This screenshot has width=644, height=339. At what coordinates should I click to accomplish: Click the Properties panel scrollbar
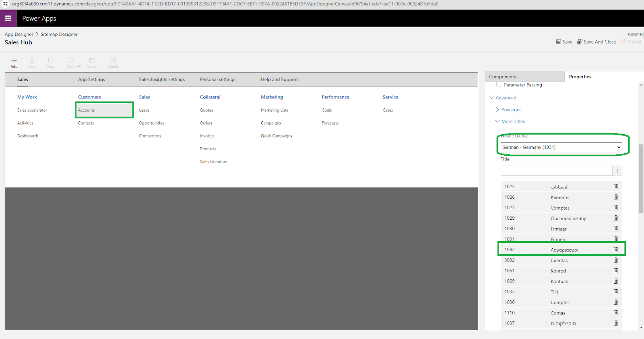coord(641,178)
